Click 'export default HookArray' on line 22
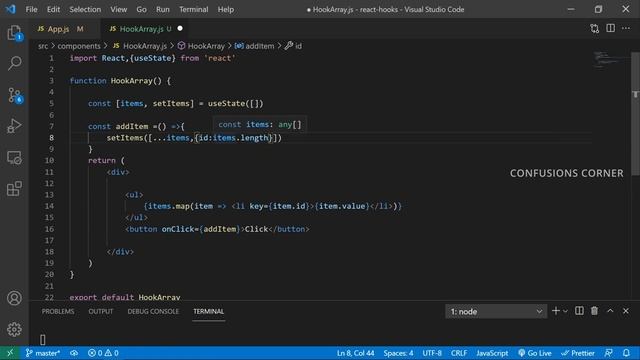 coord(125,297)
